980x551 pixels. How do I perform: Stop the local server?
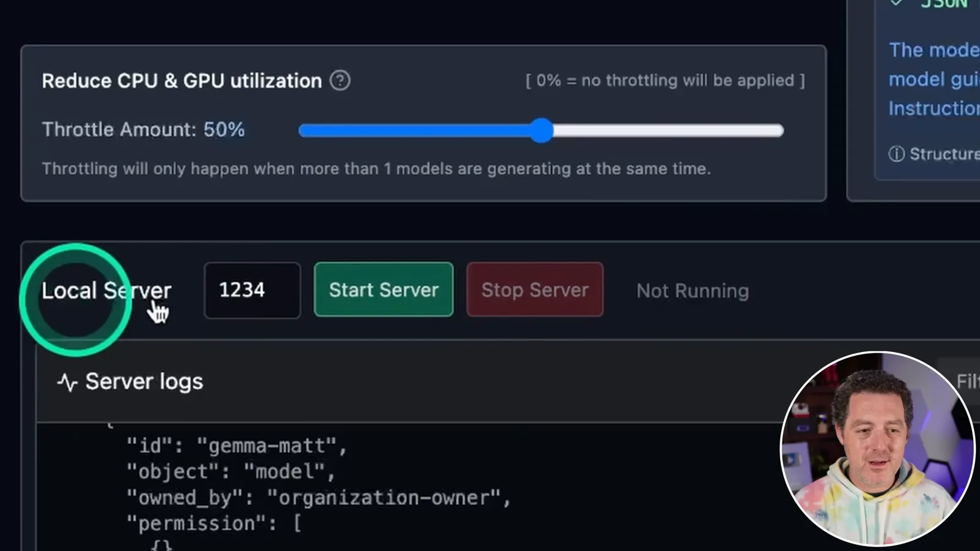pos(535,290)
